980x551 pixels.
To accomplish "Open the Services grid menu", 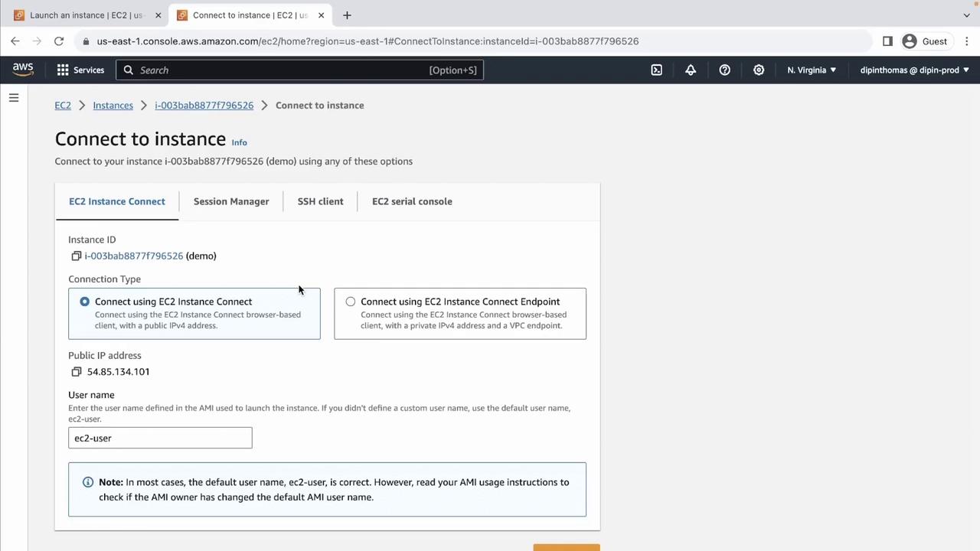I will tap(80, 70).
